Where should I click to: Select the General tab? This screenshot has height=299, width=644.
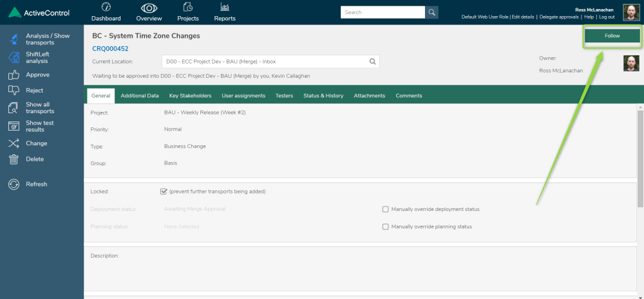pos(100,96)
